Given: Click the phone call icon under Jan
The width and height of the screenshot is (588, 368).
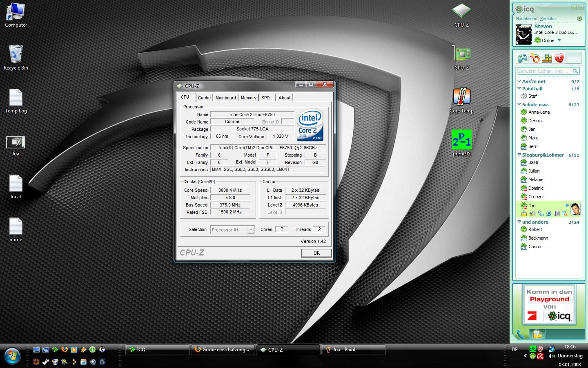Looking at the screenshot, I should point(541,213).
